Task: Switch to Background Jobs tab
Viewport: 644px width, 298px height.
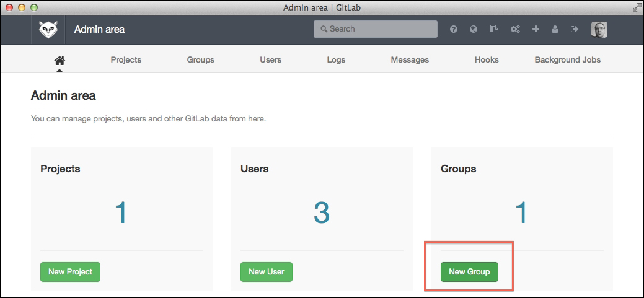Action: click(x=567, y=60)
